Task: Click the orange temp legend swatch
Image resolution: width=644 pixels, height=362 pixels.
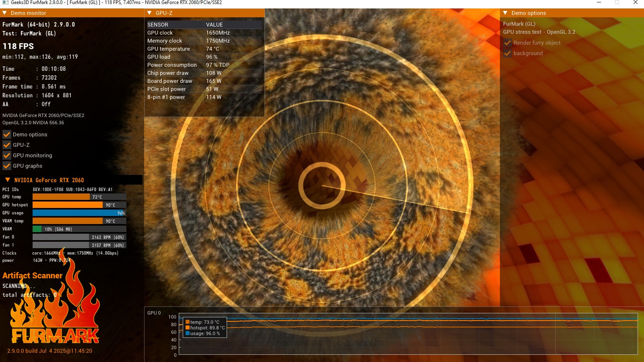Action: point(188,322)
